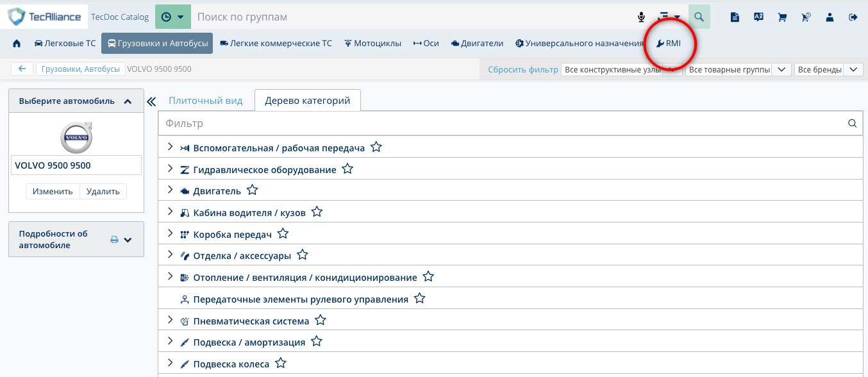
Task: Click the user profile icon
Action: [830, 17]
